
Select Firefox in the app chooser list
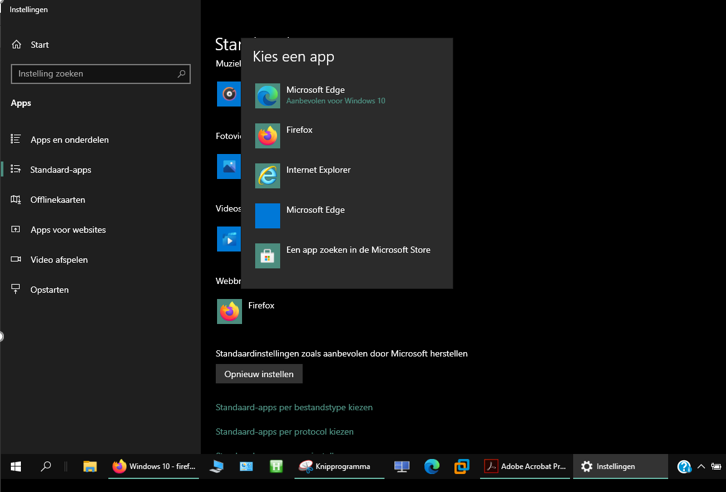pyautogui.click(x=299, y=134)
